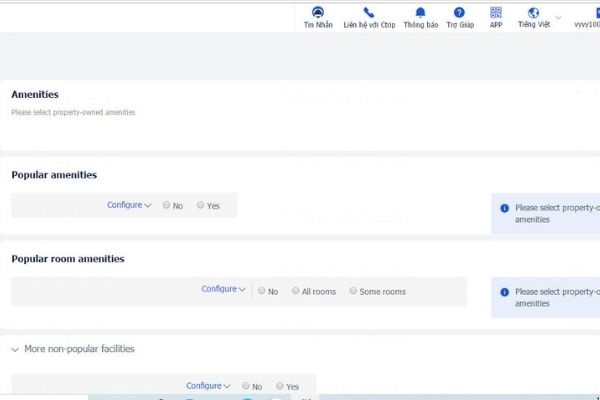The image size is (600, 400).
Task: Open Configure dropdown under Popular room amenities
Action: click(x=223, y=290)
